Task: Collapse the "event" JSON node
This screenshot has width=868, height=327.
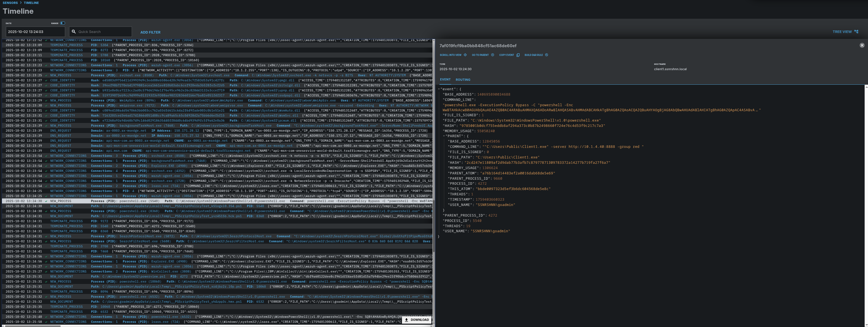Action: [x=439, y=89]
